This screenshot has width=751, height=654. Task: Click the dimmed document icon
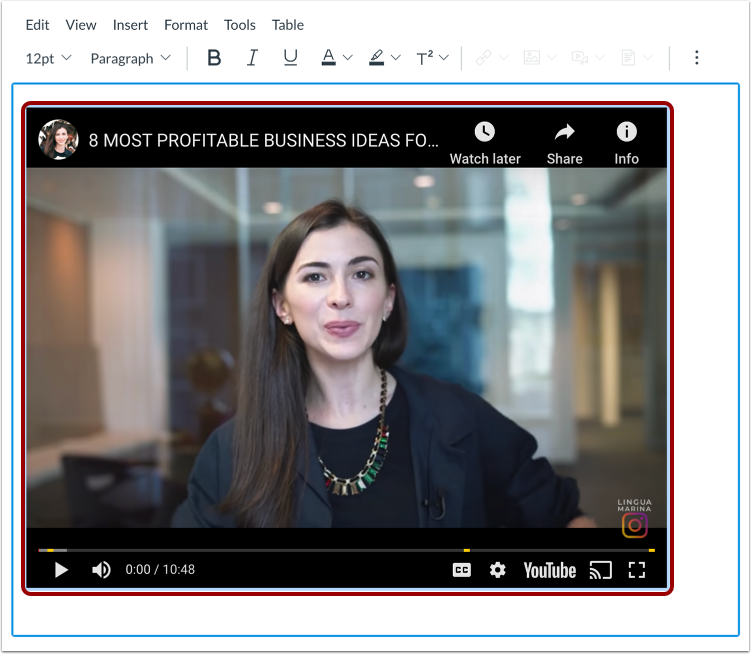pos(628,58)
